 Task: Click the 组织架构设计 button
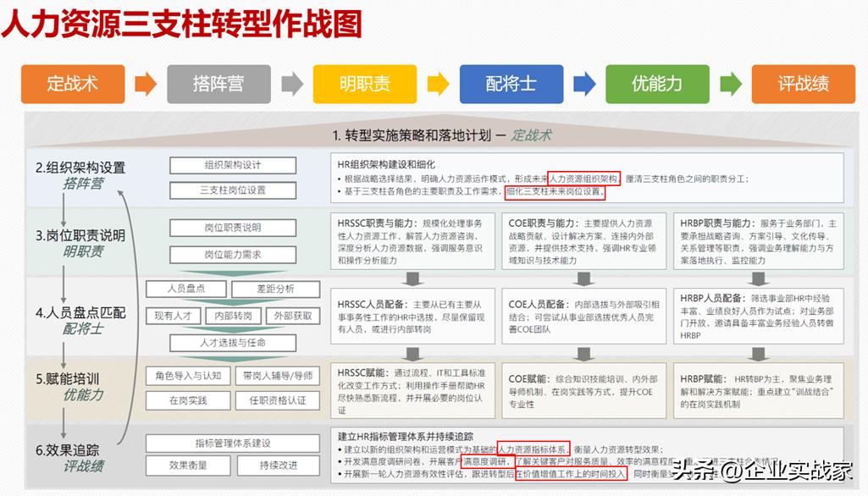pos(232,165)
